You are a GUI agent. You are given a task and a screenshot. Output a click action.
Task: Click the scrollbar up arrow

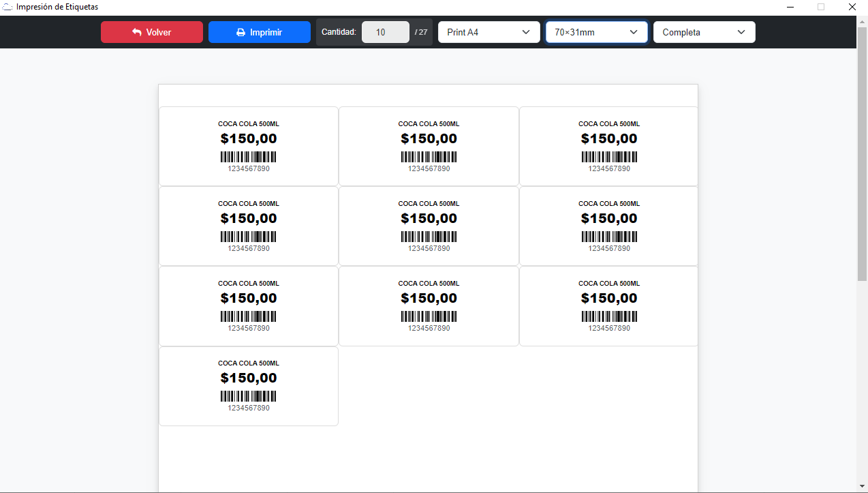pyautogui.click(x=862, y=20)
